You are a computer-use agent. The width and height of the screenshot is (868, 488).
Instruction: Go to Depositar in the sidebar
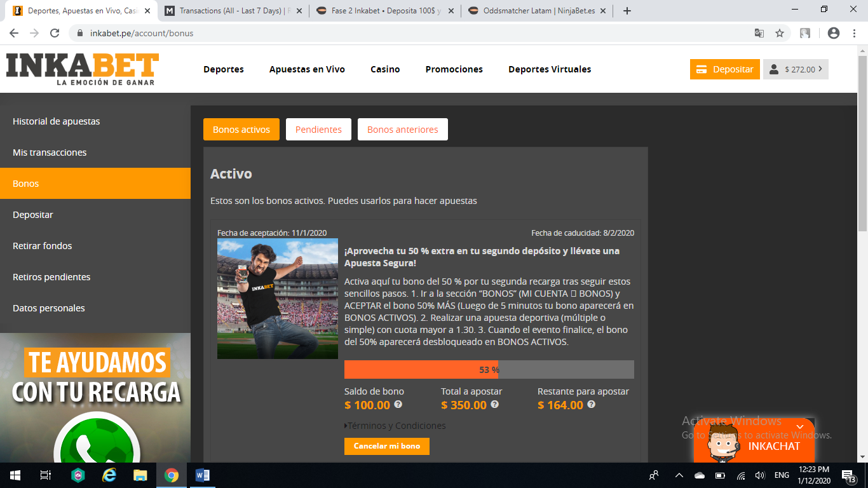pos(95,215)
